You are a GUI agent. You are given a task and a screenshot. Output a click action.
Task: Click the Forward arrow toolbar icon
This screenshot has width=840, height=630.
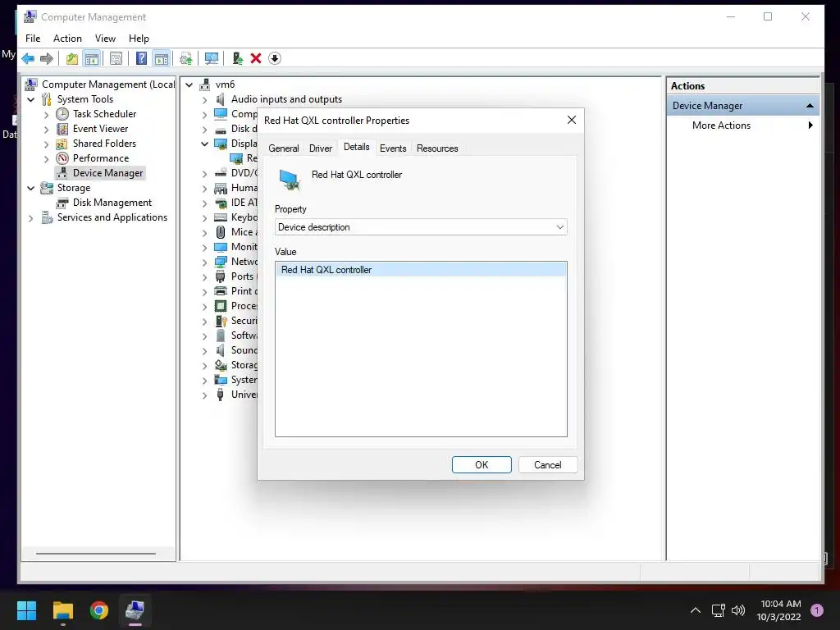[47, 58]
